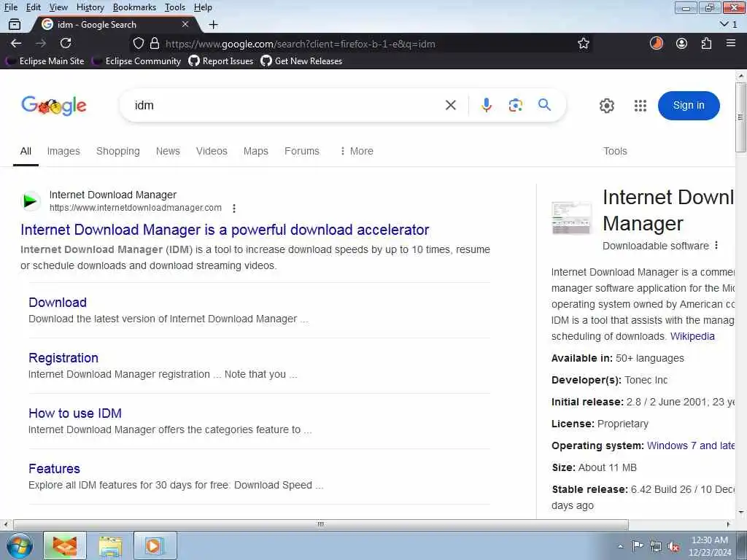Show hidden icons in the system tray
This screenshot has height=560, width=747.
(x=620, y=546)
